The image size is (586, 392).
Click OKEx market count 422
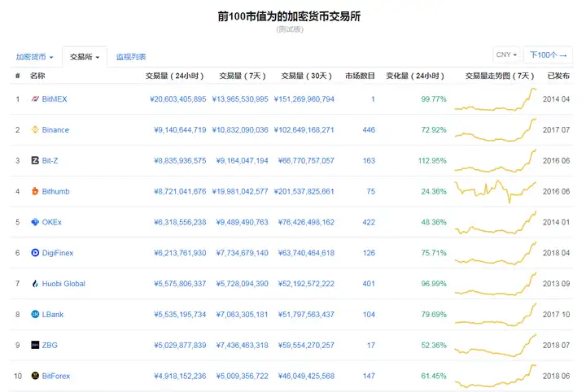coord(369,222)
